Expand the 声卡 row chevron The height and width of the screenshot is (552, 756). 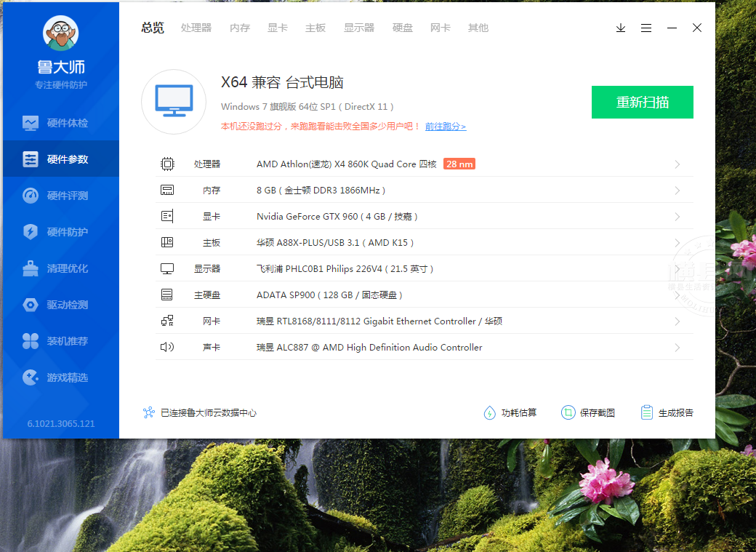[677, 348]
